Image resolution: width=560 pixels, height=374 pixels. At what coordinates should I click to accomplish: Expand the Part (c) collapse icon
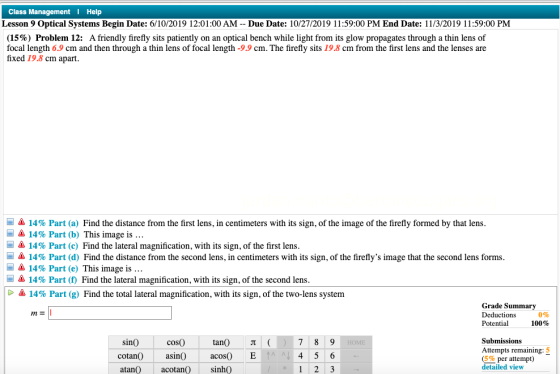point(10,245)
